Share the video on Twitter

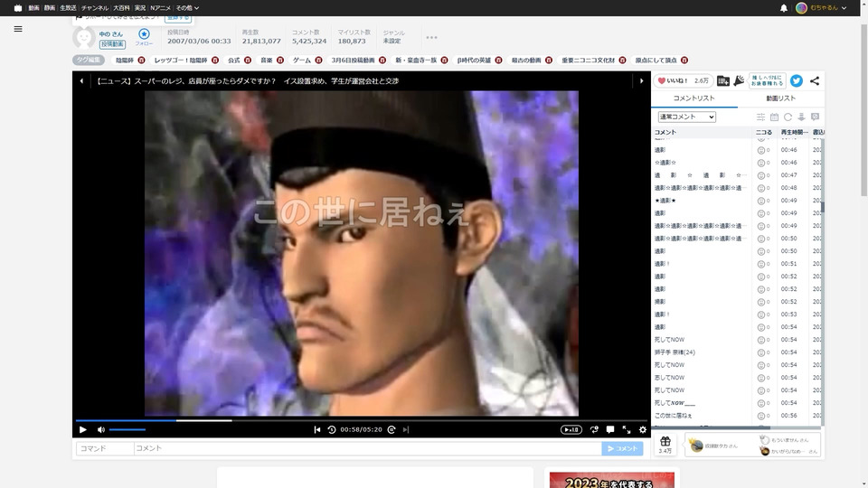pyautogui.click(x=796, y=80)
